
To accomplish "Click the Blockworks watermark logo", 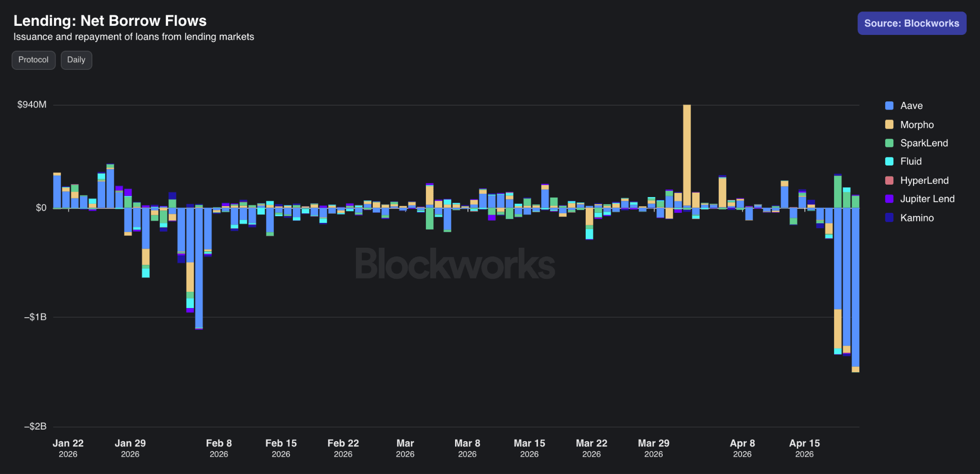I will pyautogui.click(x=455, y=264).
